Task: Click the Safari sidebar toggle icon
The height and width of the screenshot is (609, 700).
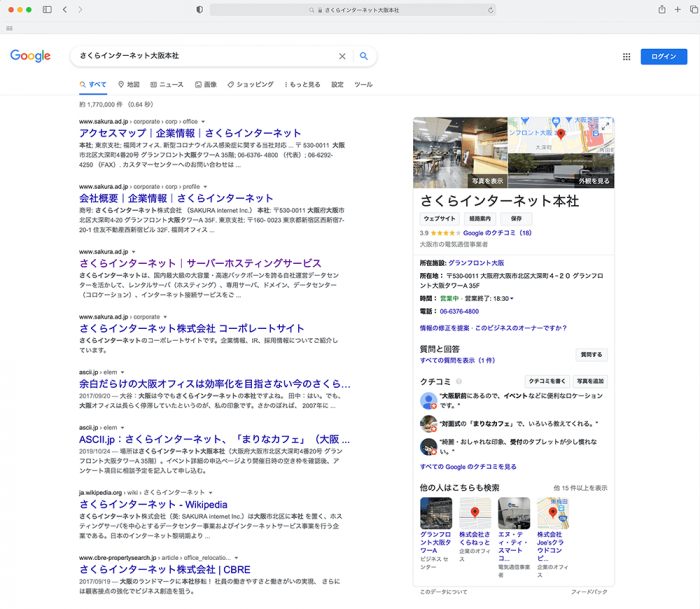Action: (47, 9)
